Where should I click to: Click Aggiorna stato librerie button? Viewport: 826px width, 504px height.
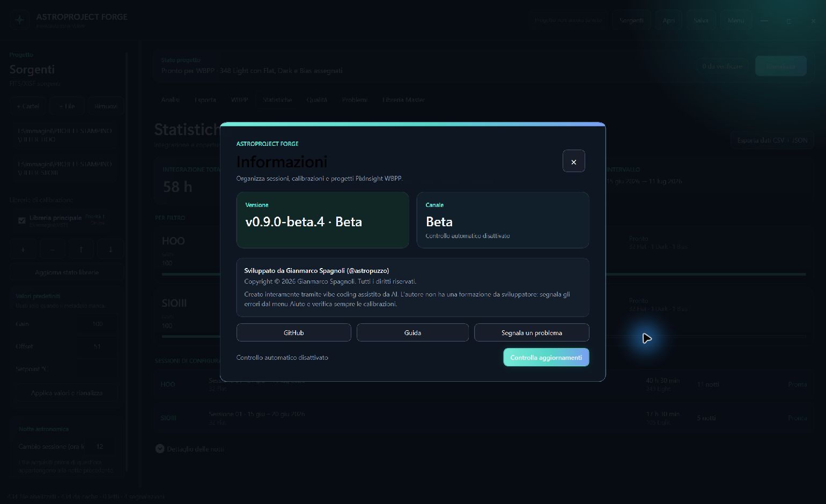pyautogui.click(x=67, y=272)
